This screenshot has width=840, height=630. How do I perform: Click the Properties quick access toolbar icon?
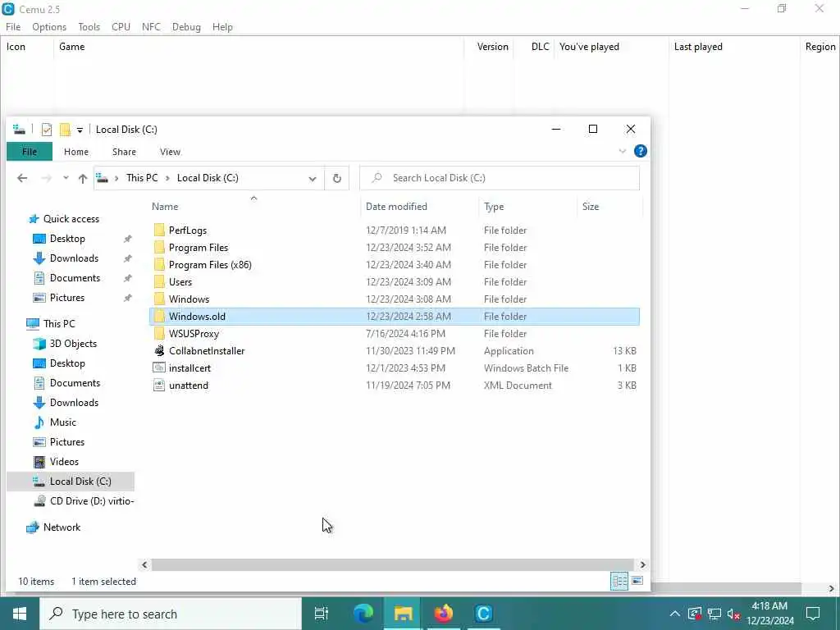click(x=47, y=129)
